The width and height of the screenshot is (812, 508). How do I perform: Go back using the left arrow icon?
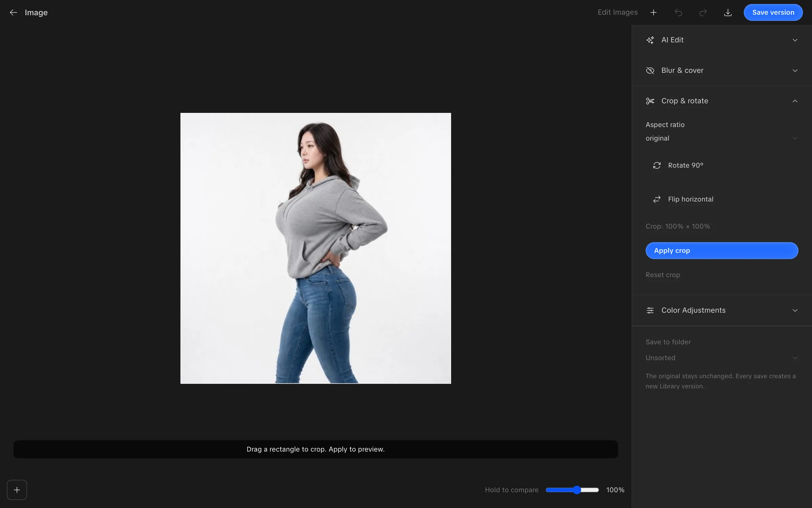13,13
